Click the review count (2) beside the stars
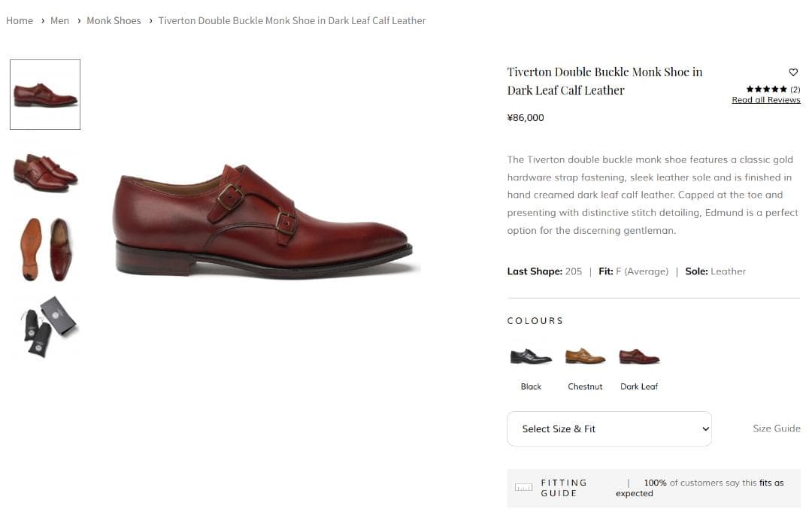The image size is (812, 518). (794, 88)
